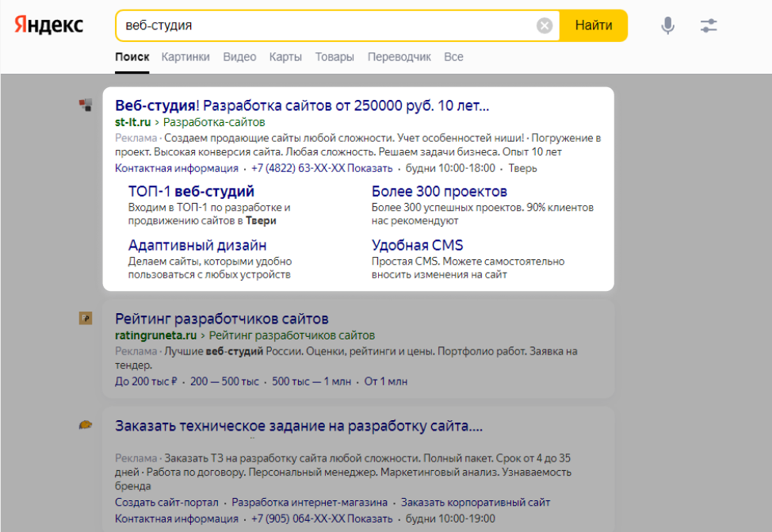The height and width of the screenshot is (532, 772).
Task: Clear the search field with the X icon
Action: 545,25
